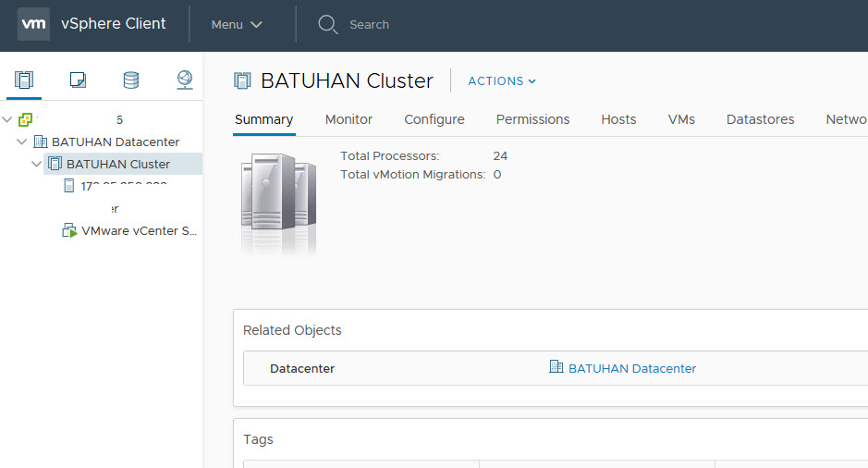Click the VMware vm logo

point(34,24)
